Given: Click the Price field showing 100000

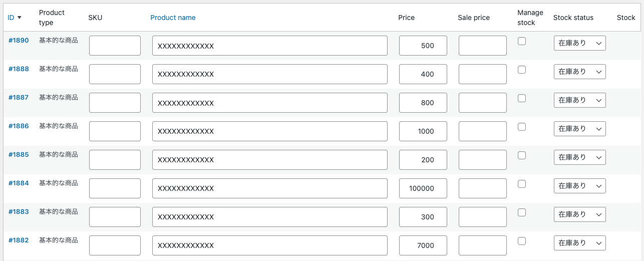Looking at the screenshot, I should click(x=423, y=188).
